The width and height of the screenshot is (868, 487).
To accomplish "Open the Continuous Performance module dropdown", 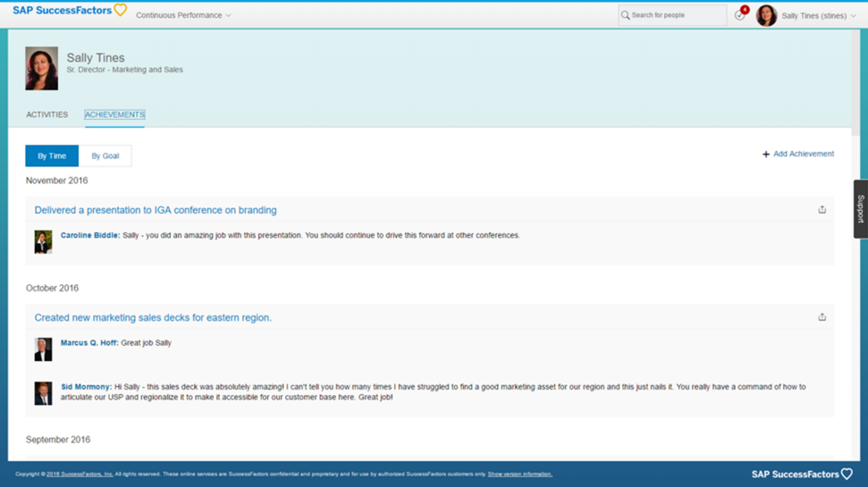I will [183, 15].
